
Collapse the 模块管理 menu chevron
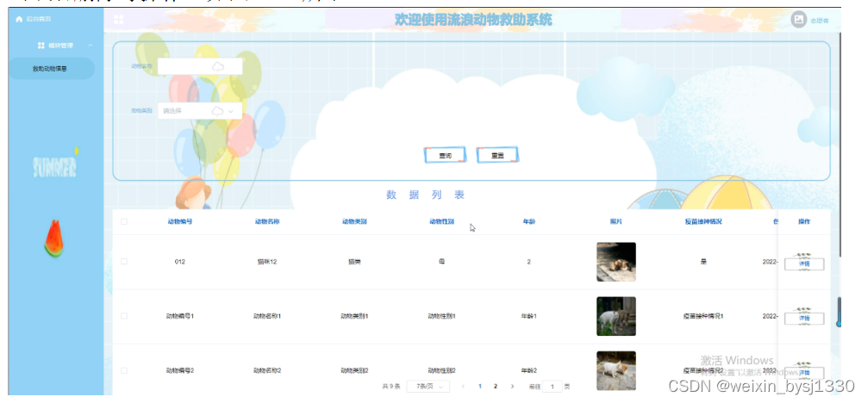(91, 46)
